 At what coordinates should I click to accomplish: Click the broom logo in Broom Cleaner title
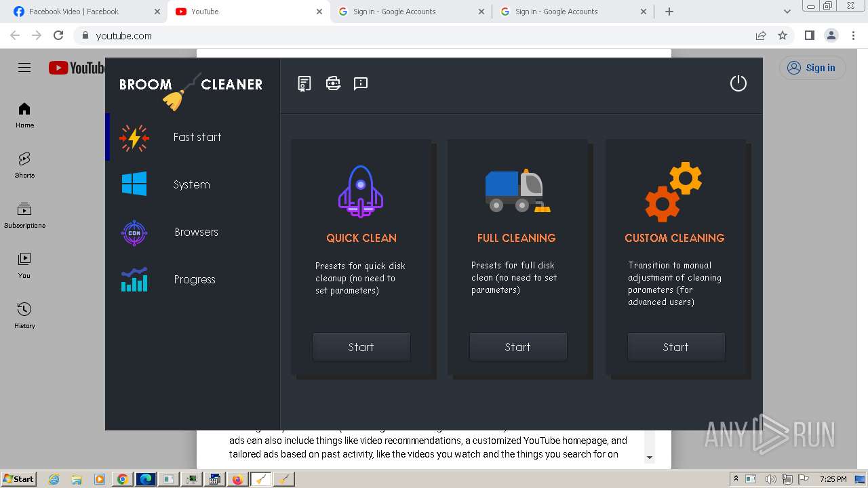pyautogui.click(x=181, y=93)
